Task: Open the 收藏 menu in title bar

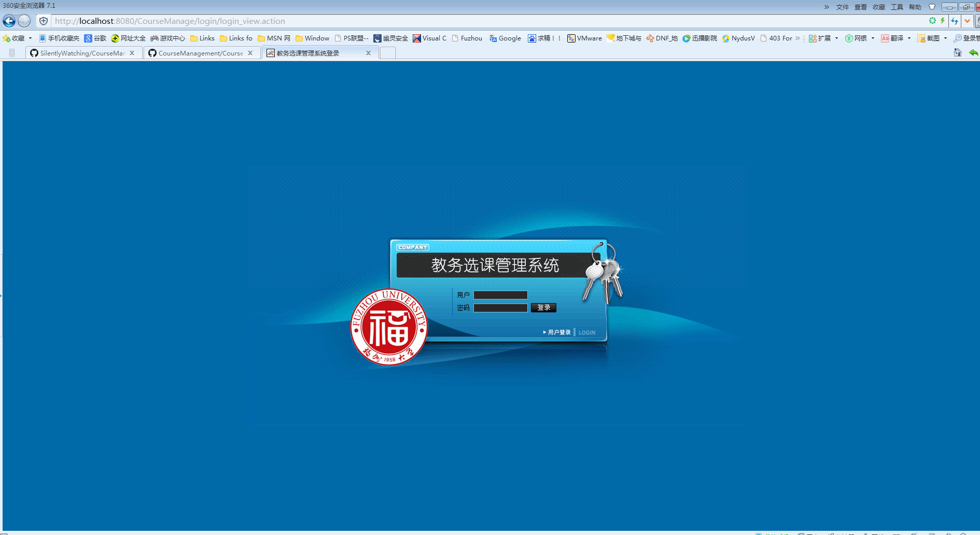Action: tap(879, 7)
